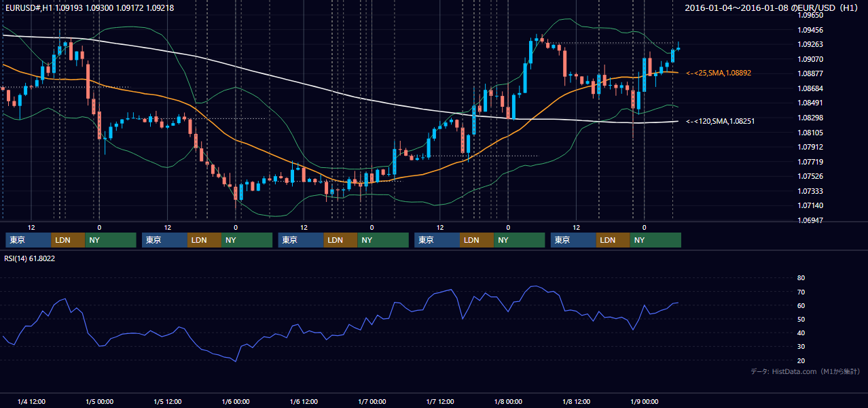
Task: Click price axis label 1.08105
Action: tap(810, 133)
